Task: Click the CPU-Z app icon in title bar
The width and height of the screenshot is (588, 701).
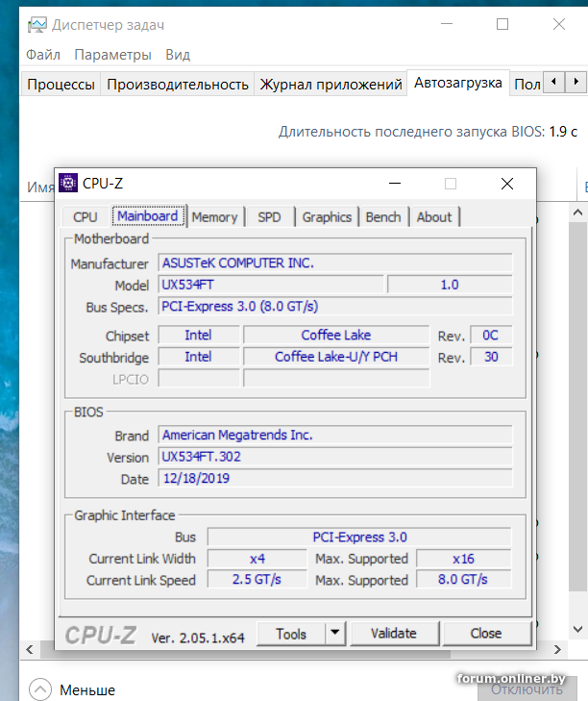Action: click(68, 183)
